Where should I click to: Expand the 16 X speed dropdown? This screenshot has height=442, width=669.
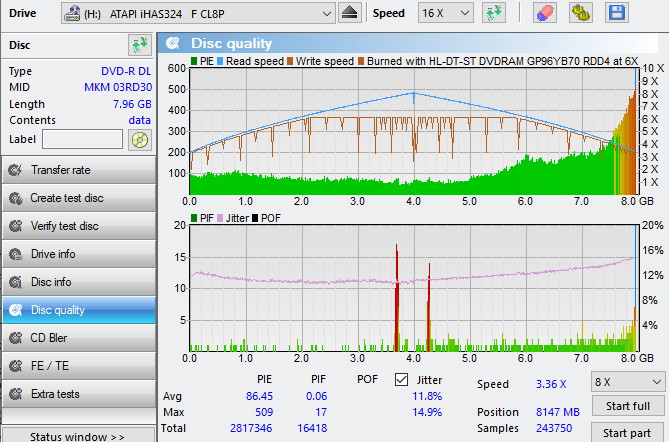pyautogui.click(x=442, y=13)
